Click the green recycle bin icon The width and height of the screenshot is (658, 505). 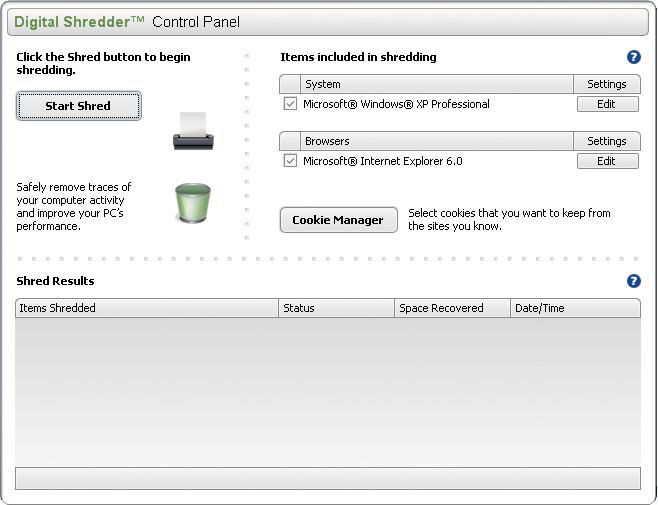pyautogui.click(x=190, y=202)
